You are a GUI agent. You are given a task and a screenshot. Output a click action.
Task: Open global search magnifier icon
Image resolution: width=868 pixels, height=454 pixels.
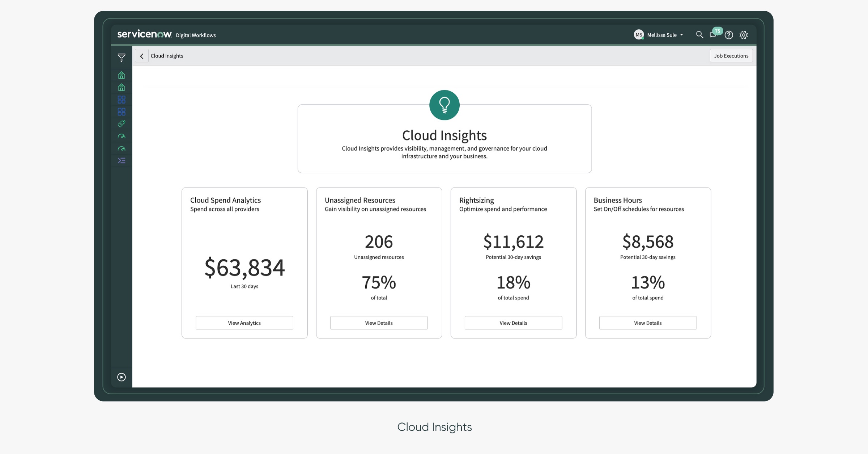coord(699,35)
